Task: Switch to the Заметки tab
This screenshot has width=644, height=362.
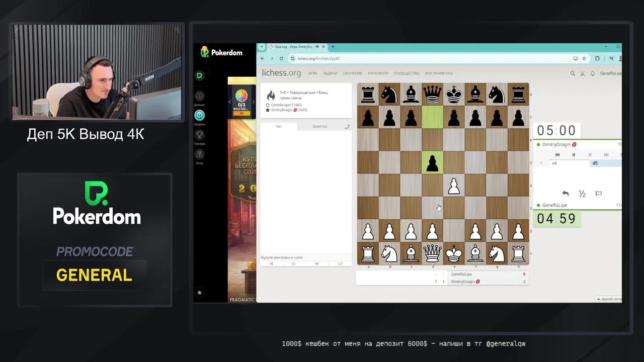Action: 319,127
